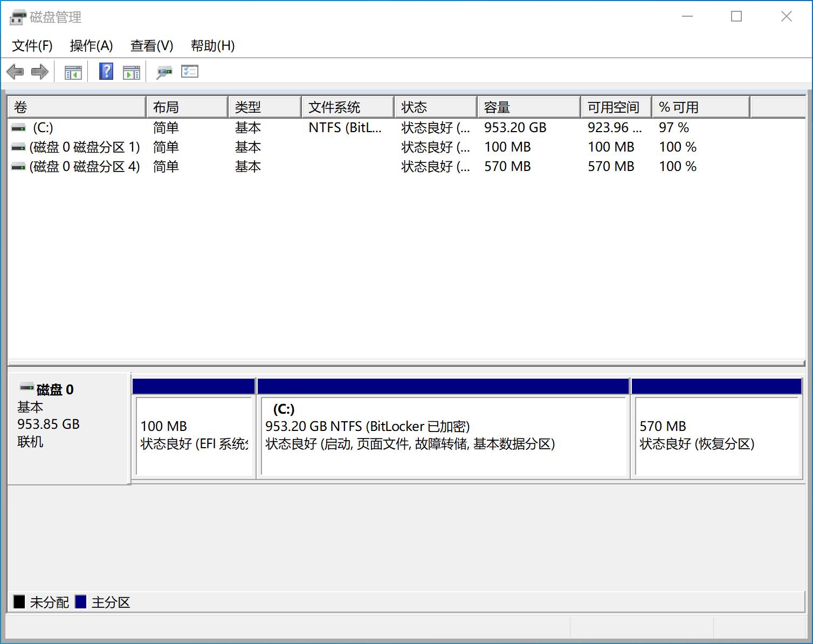This screenshot has width=813, height=644.
Task: Toggle the console tree visibility
Action: click(74, 71)
